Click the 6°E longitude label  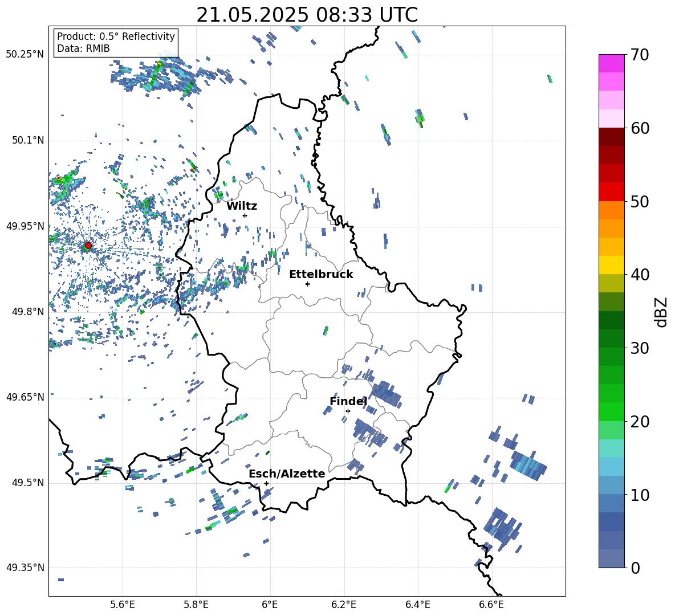(270, 605)
